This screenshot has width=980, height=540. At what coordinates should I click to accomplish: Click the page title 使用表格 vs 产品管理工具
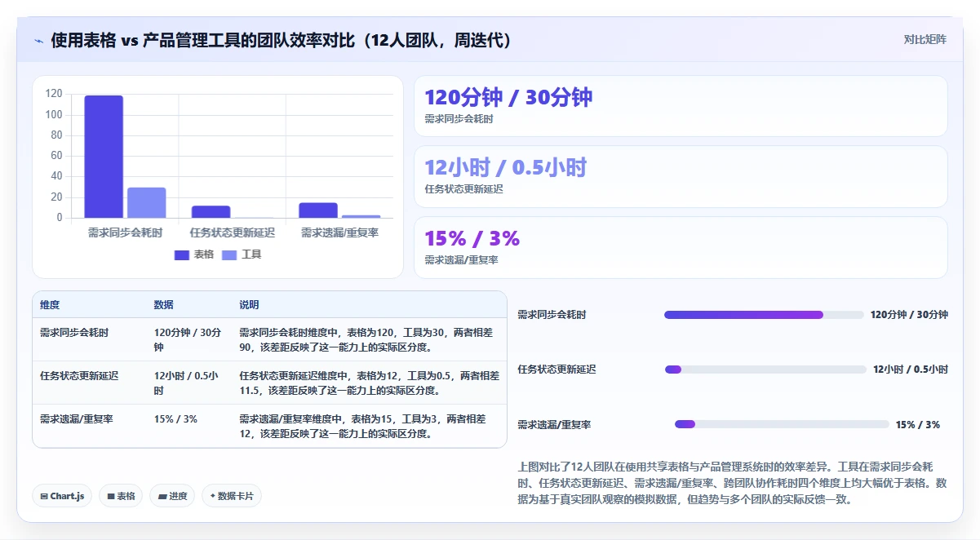[x=282, y=41]
